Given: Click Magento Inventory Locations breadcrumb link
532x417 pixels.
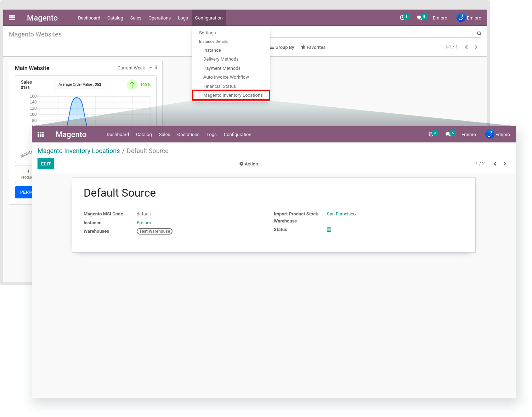Looking at the screenshot, I should point(79,151).
